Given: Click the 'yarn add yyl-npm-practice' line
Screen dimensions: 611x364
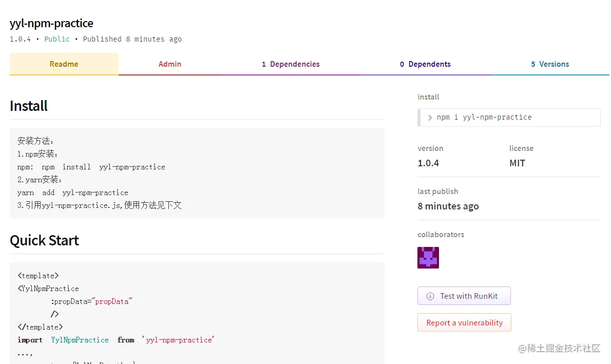Looking at the screenshot, I should pos(72,193).
